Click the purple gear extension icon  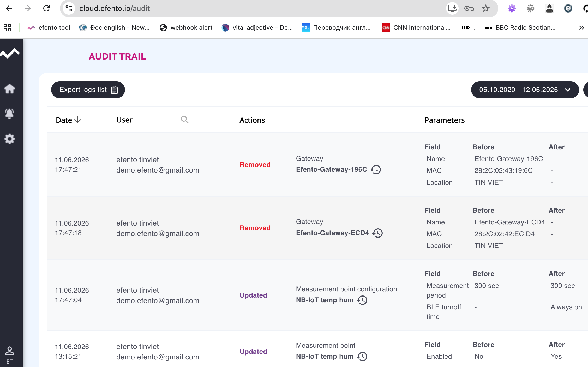[512, 8]
